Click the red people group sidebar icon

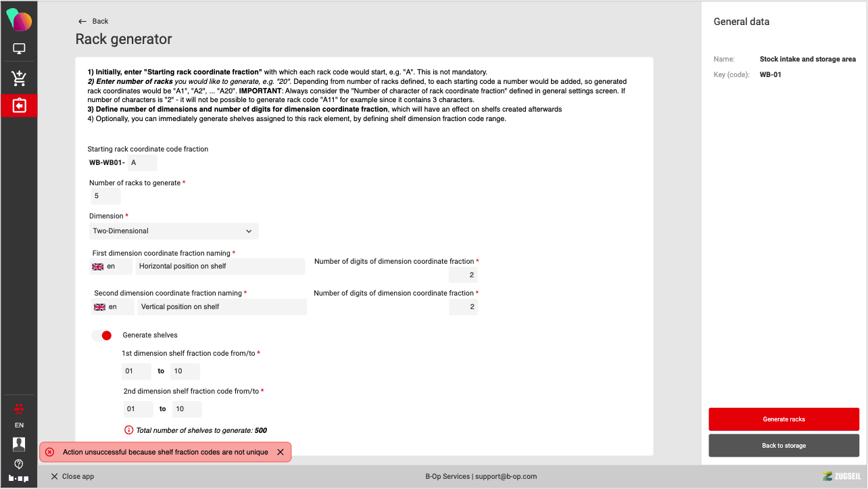point(19,408)
